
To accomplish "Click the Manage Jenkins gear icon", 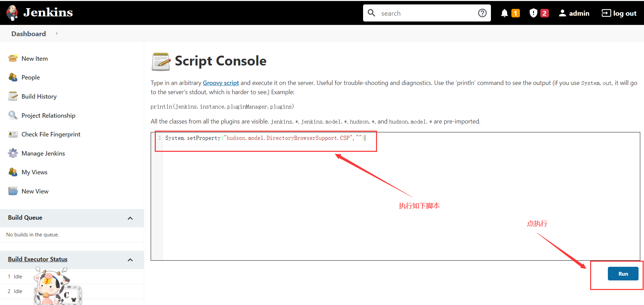I will point(13,153).
